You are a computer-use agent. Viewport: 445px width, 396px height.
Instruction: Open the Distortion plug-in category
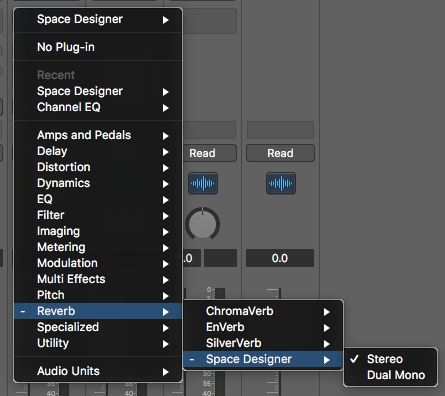(x=98, y=167)
